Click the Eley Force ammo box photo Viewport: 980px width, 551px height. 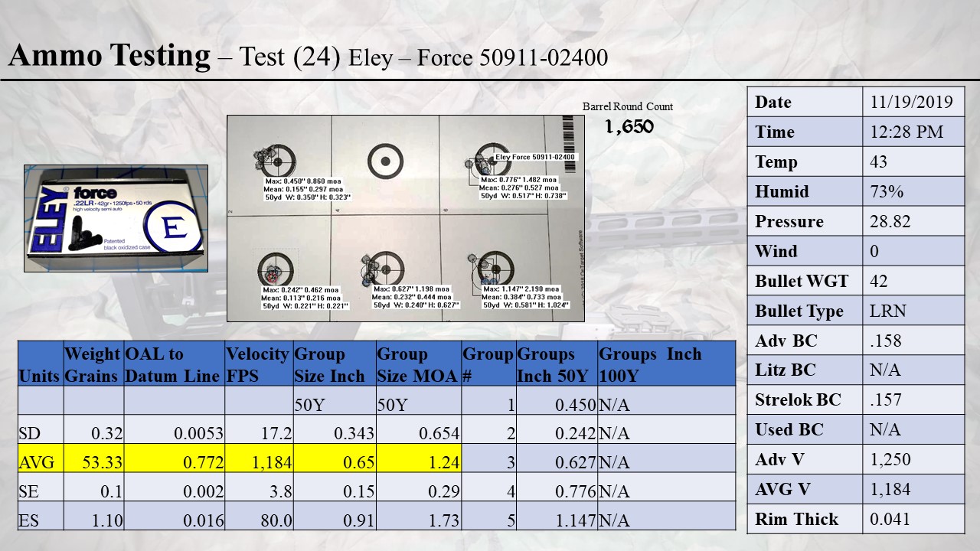[116, 218]
